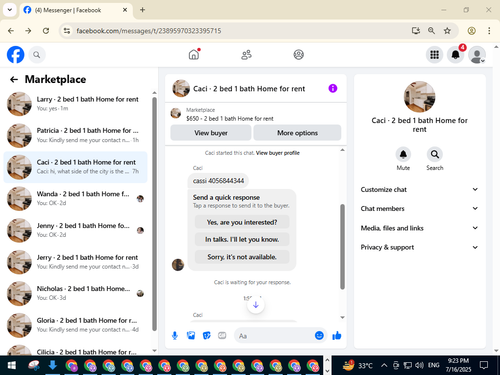Send reply Sorry, it's not available.
Viewport: 500px width, 375px height.
click(x=242, y=257)
